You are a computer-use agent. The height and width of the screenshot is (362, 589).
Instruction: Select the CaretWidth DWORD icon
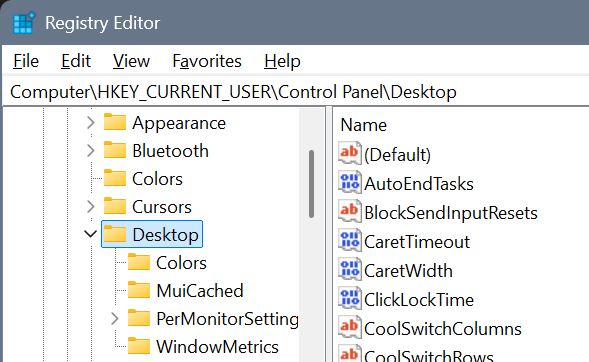(350, 270)
